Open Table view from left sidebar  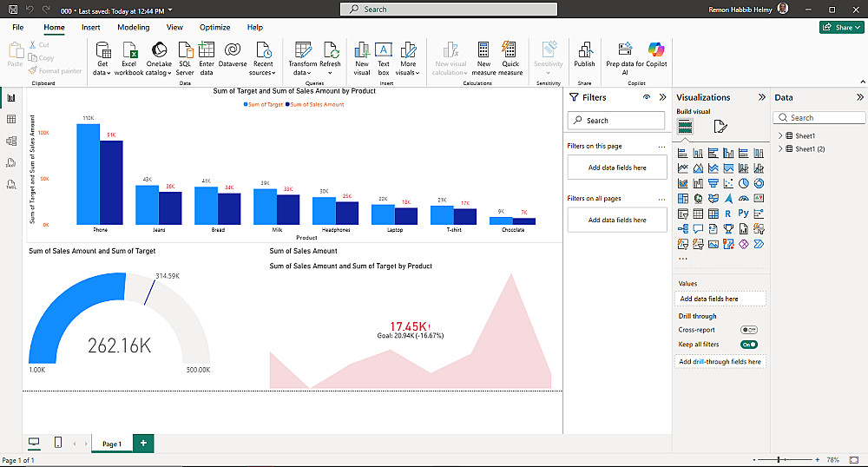point(11,120)
